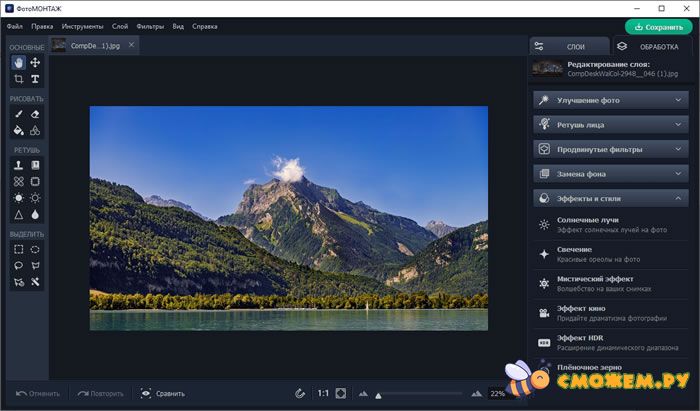Select the Stamp tool in retouch section
This screenshot has height=411, width=700.
(19, 165)
